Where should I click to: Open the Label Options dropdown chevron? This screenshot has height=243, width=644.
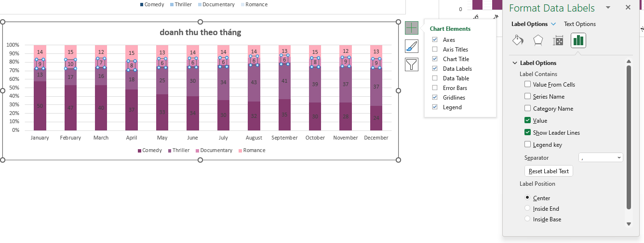click(553, 24)
